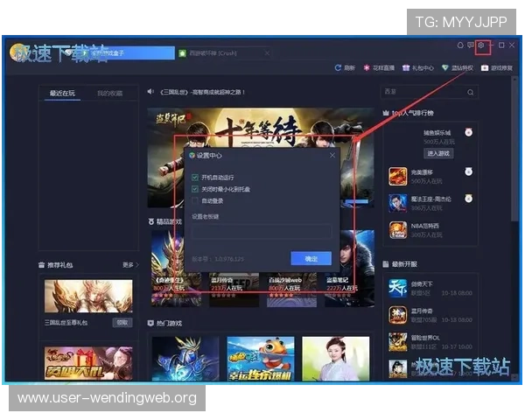
Task: Confirm settings with the 确定 button
Action: click(x=311, y=259)
